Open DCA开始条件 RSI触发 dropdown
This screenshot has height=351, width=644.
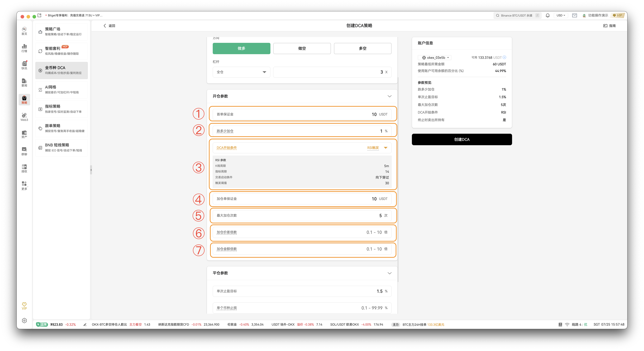(302, 148)
